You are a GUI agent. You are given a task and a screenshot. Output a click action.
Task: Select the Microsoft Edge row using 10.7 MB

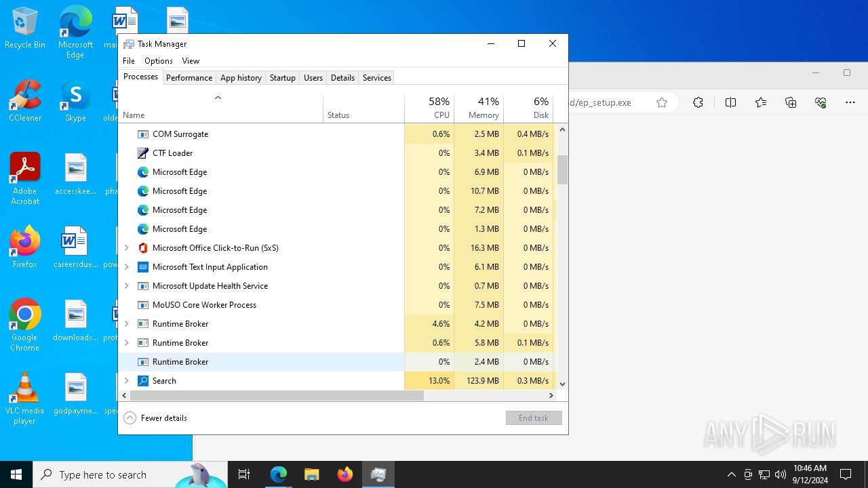(x=336, y=191)
